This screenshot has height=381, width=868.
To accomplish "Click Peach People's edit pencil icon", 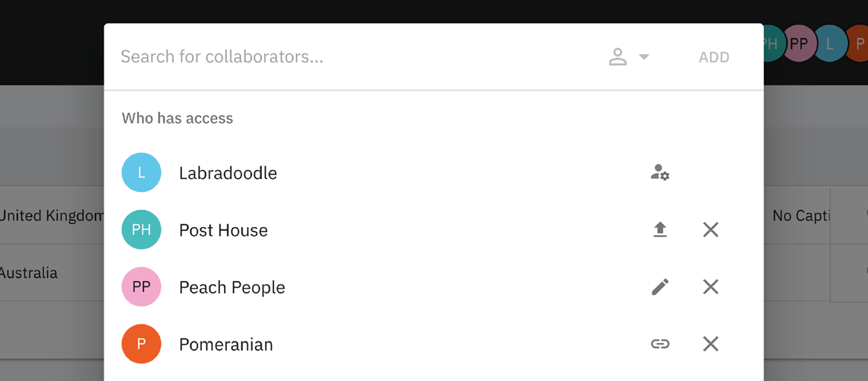I will coord(660,287).
